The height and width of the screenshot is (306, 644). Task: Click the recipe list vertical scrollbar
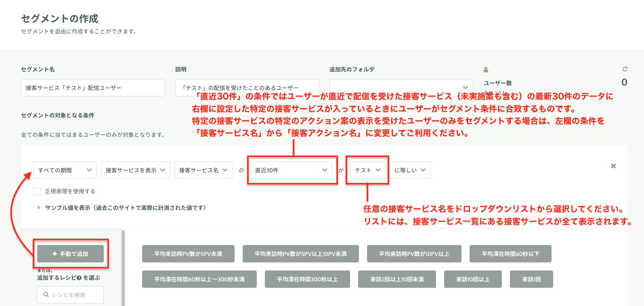tap(123, 268)
